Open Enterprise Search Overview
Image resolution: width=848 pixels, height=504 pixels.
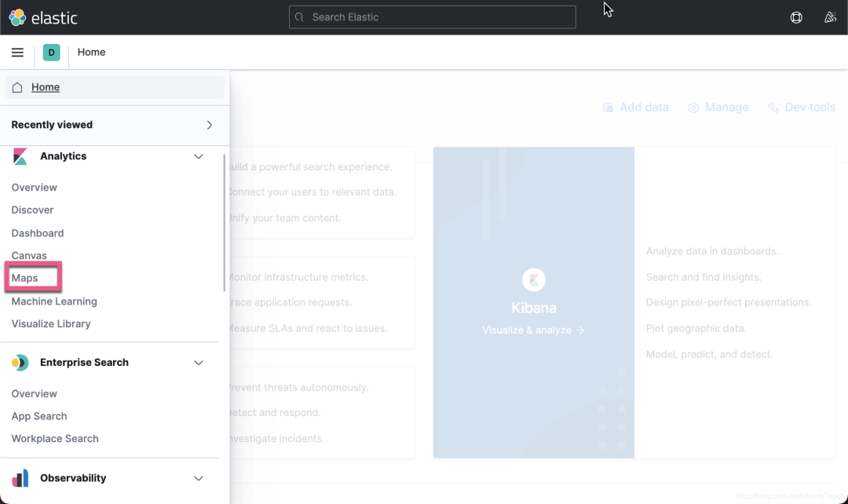point(34,393)
